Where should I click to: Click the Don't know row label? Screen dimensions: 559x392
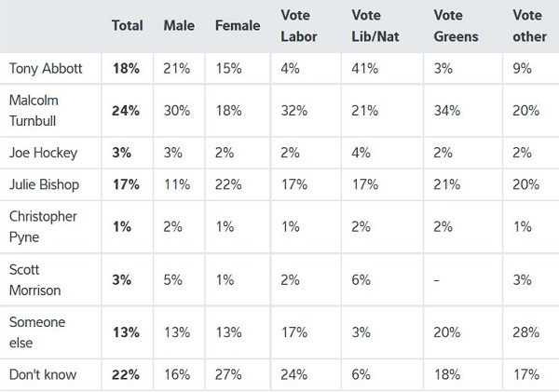40,373
